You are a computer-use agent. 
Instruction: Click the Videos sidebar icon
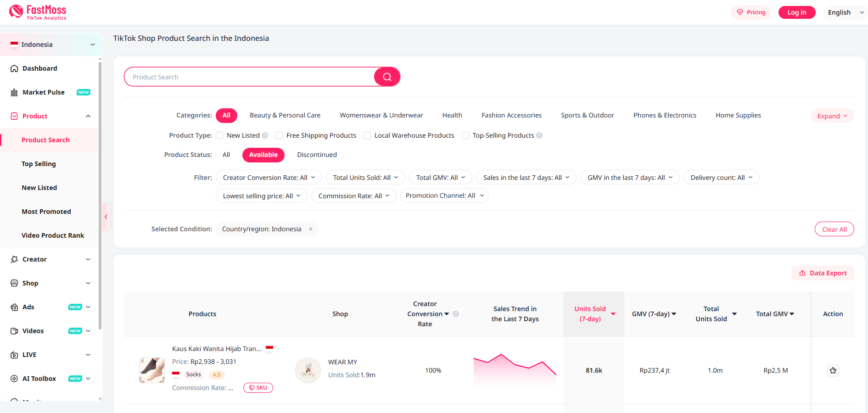pyautogui.click(x=14, y=331)
